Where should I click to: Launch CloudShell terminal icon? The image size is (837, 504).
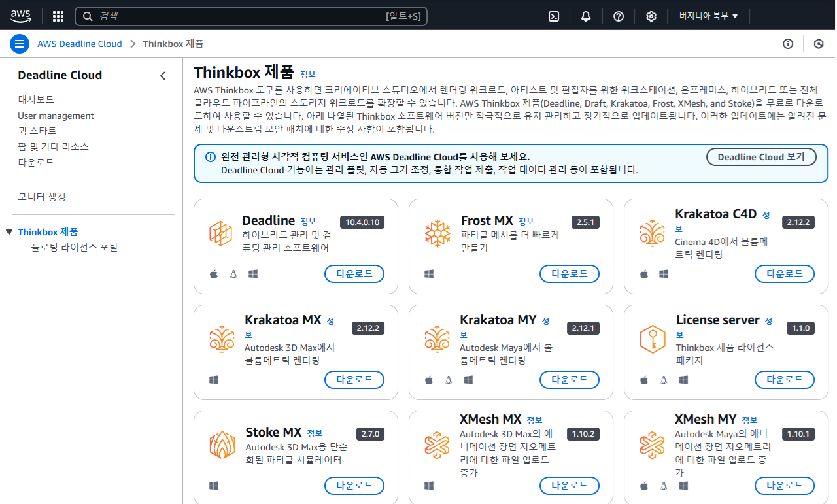(x=553, y=16)
